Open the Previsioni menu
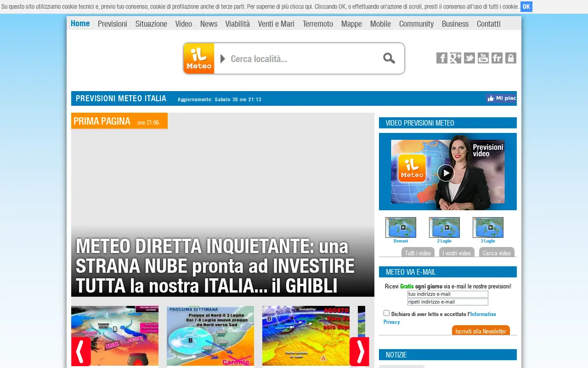The height and width of the screenshot is (368, 588). (113, 24)
